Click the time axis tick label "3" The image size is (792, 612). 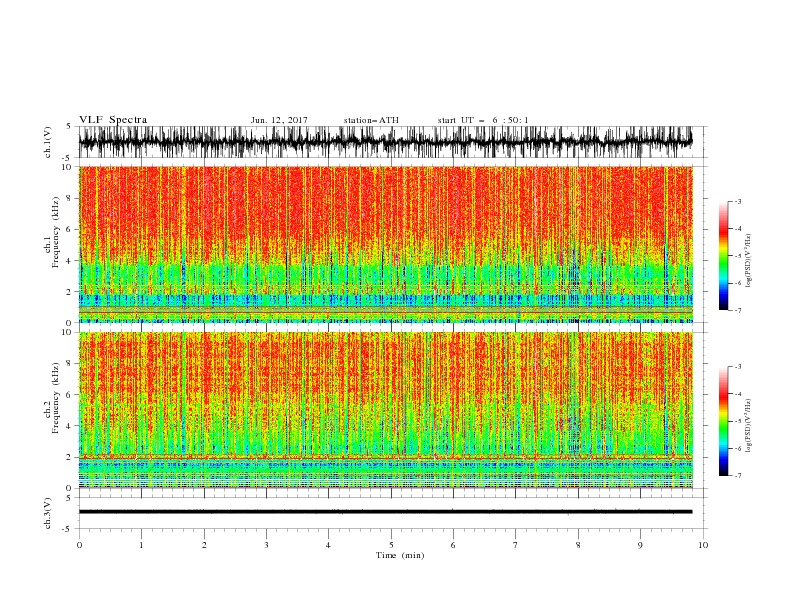(266, 545)
